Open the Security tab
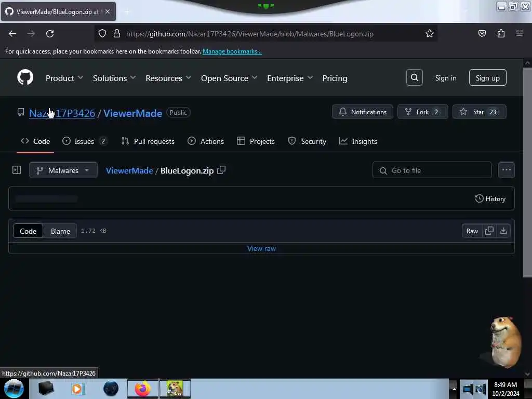Image resolution: width=532 pixels, height=399 pixels. [307, 141]
